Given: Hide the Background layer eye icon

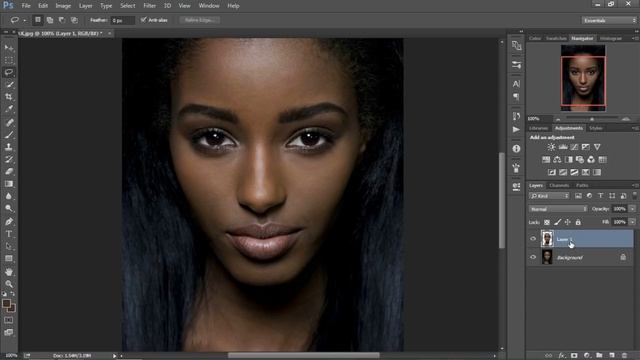Looking at the screenshot, I should point(533,257).
